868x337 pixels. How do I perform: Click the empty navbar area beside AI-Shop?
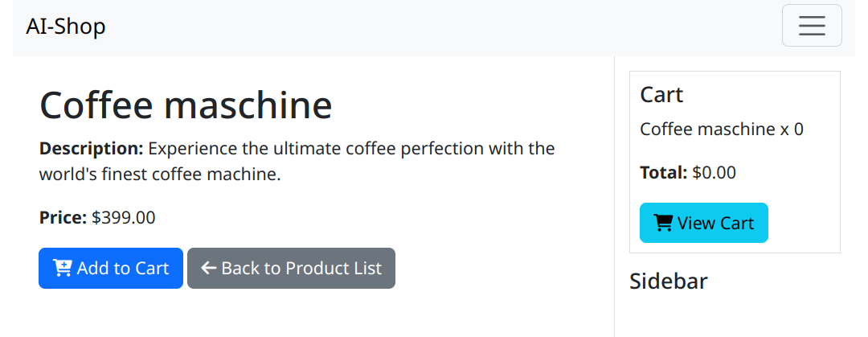(x=443, y=26)
